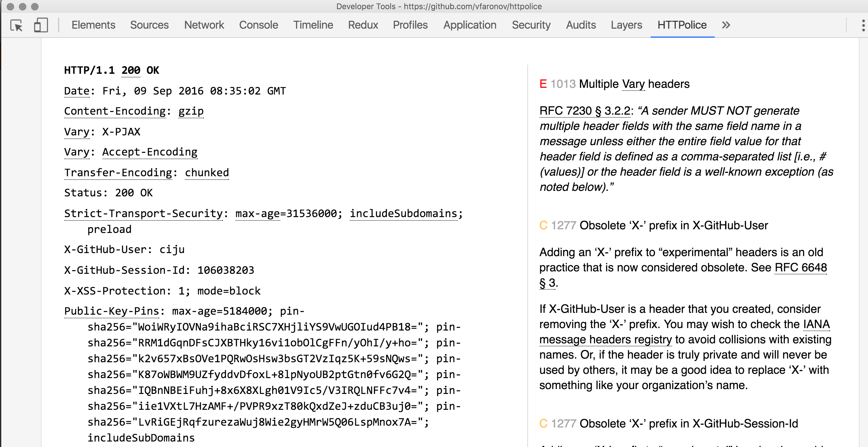The width and height of the screenshot is (868, 447).
Task: Activate the inspect element picker icon
Action: [x=16, y=25]
